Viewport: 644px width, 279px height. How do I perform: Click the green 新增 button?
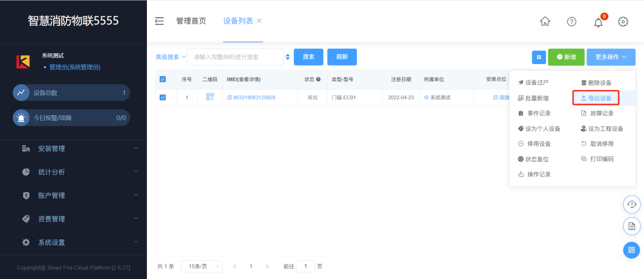(566, 57)
